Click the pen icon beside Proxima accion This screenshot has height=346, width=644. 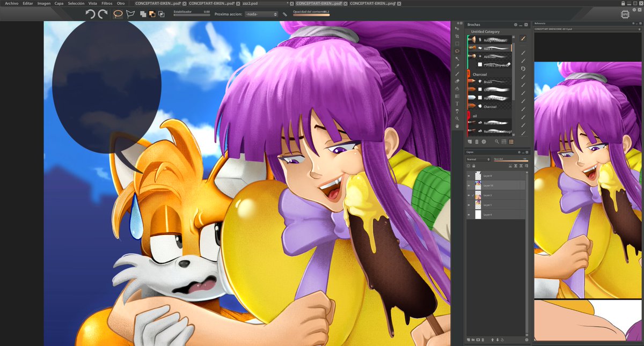[x=284, y=14]
